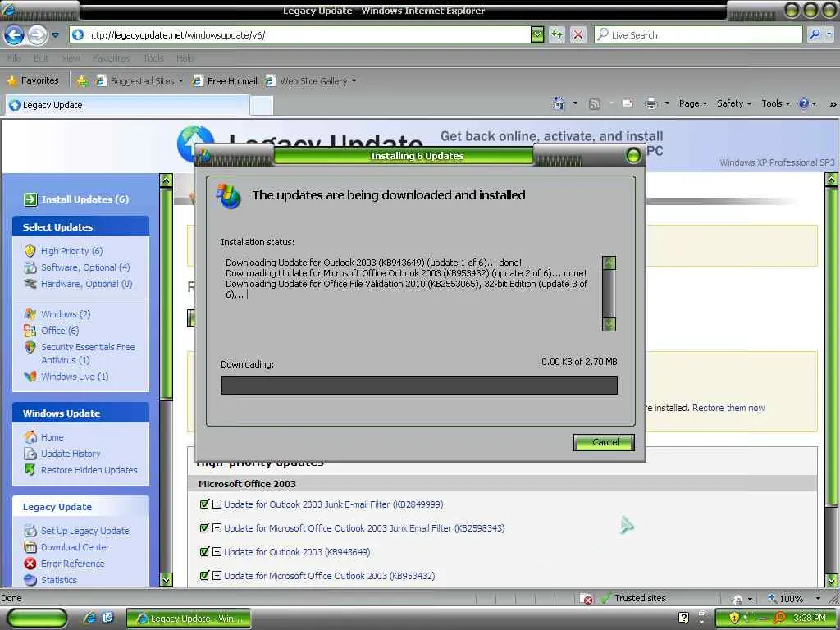Viewport: 840px width, 630px height.
Task: Open Suggested Sites dropdown
Action: pos(139,81)
